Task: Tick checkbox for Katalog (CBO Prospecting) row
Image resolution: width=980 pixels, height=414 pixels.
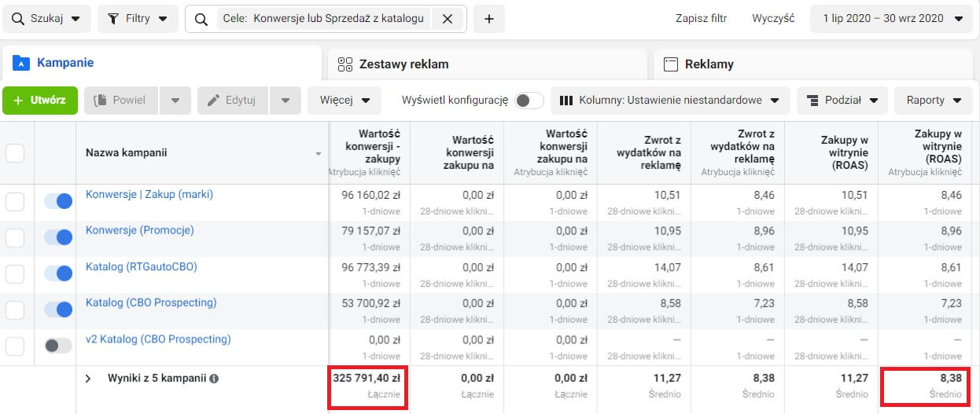Action: tap(15, 310)
